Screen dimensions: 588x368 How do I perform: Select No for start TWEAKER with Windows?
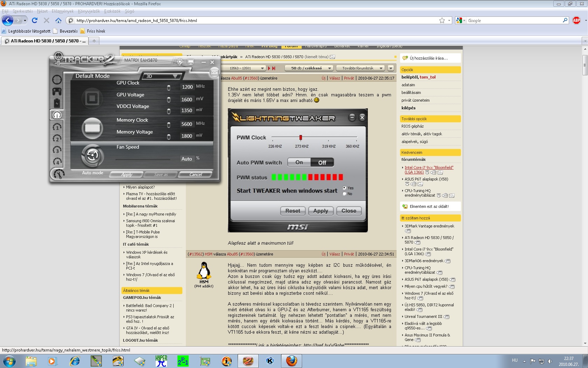click(344, 193)
